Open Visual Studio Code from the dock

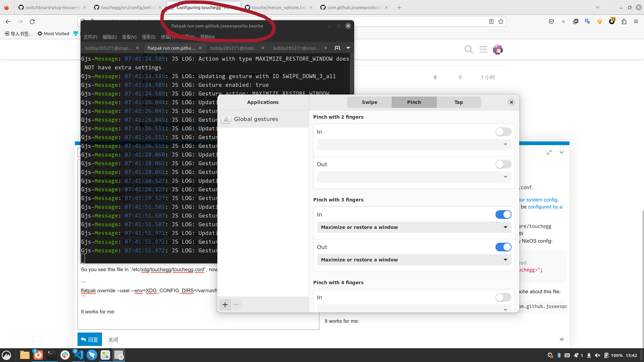[x=78, y=355]
